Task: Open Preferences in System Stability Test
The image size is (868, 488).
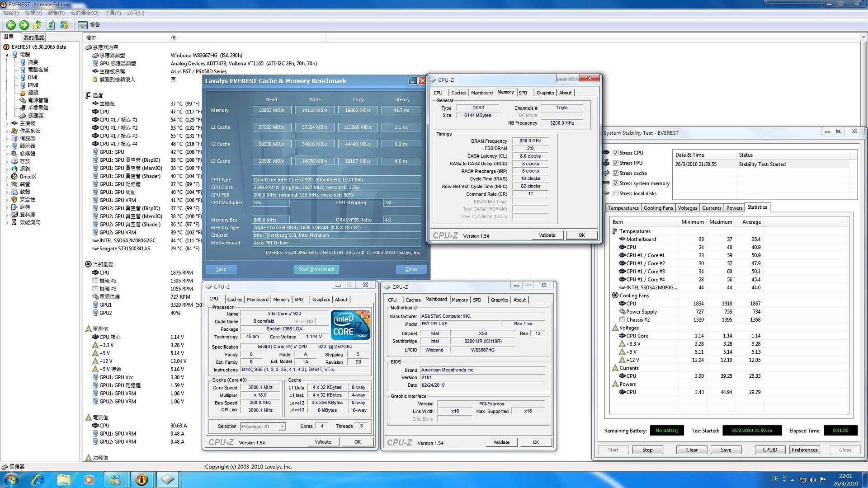Action: coord(805,450)
